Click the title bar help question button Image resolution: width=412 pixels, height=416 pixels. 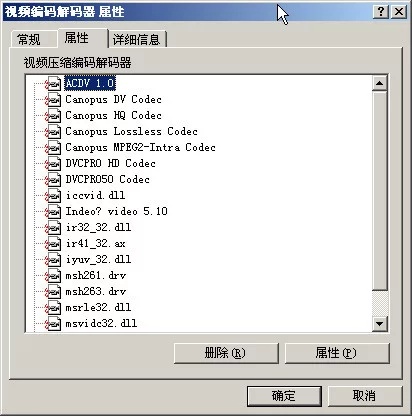(x=381, y=12)
